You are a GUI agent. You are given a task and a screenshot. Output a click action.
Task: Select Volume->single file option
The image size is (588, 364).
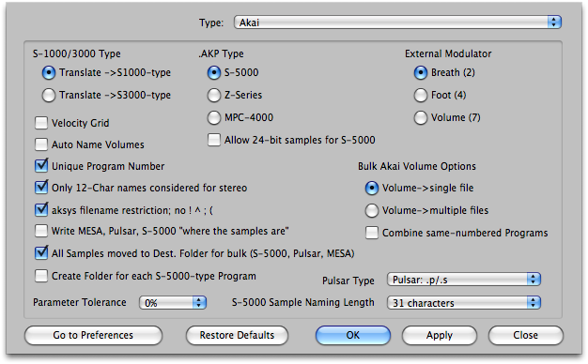coord(372,188)
